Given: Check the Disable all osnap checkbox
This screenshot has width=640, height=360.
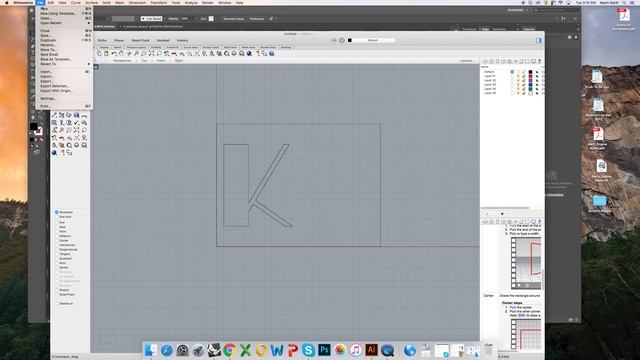Looking at the screenshot, I should [57, 304].
